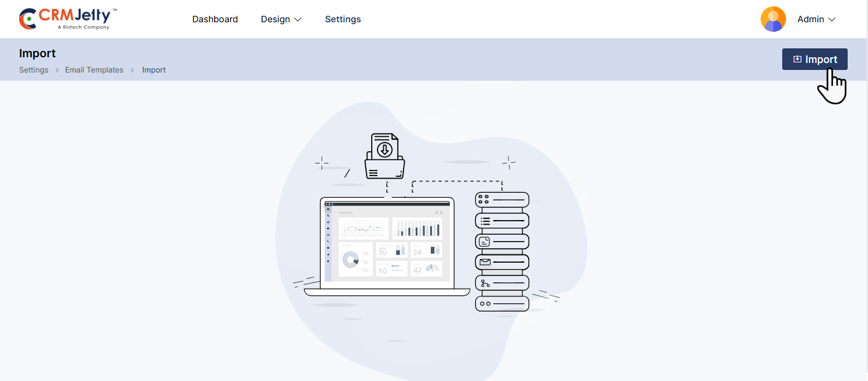Click the envelope icon on the server stack

(x=485, y=262)
